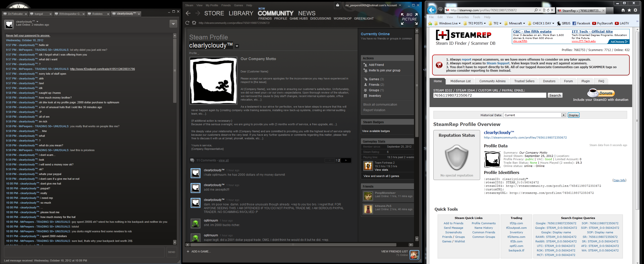
Task: Go to next comments page arrow
Action: click(x=346, y=160)
